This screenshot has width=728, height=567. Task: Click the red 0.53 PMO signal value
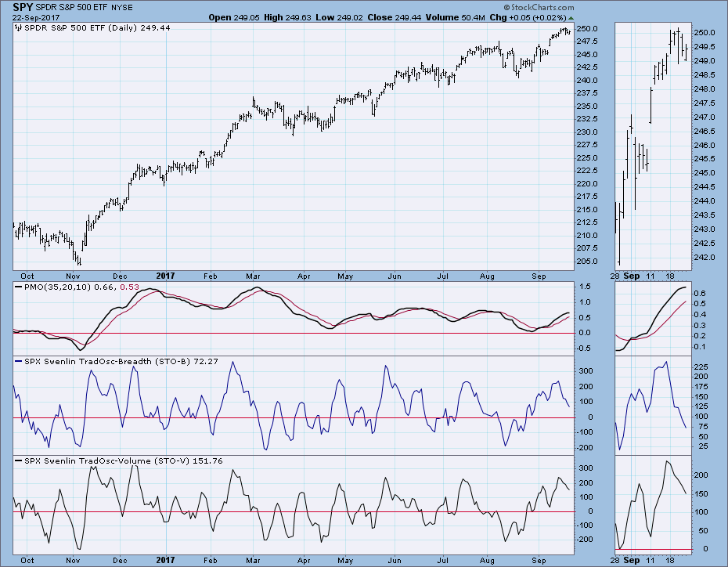(129, 287)
